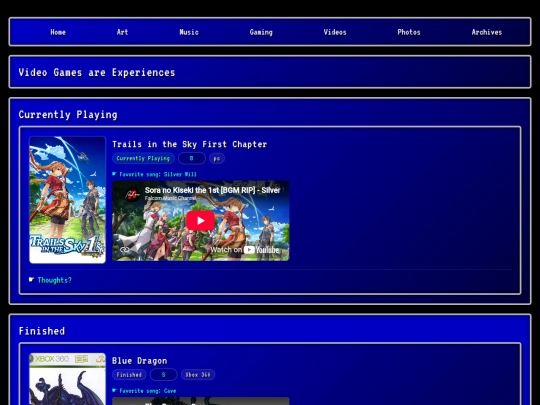Click the Blue Dragon cover art
The width and height of the screenshot is (540, 405).
68,379
